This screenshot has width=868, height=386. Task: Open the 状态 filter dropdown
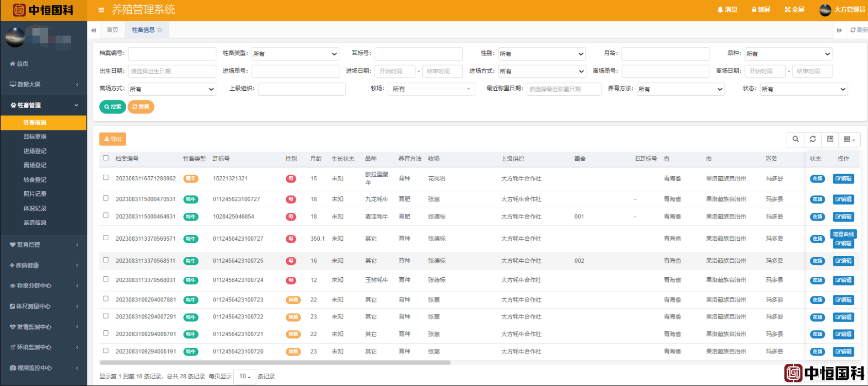[804, 89]
